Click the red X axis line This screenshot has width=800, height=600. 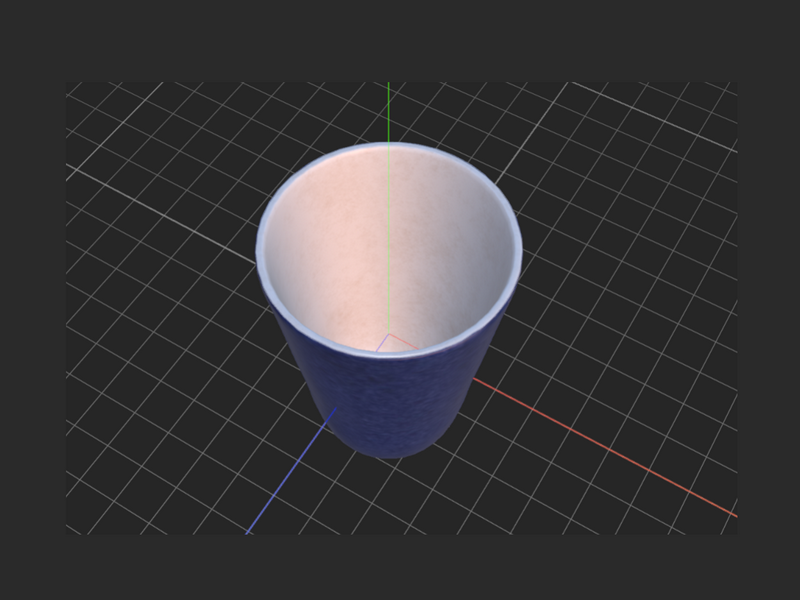tap(605, 447)
